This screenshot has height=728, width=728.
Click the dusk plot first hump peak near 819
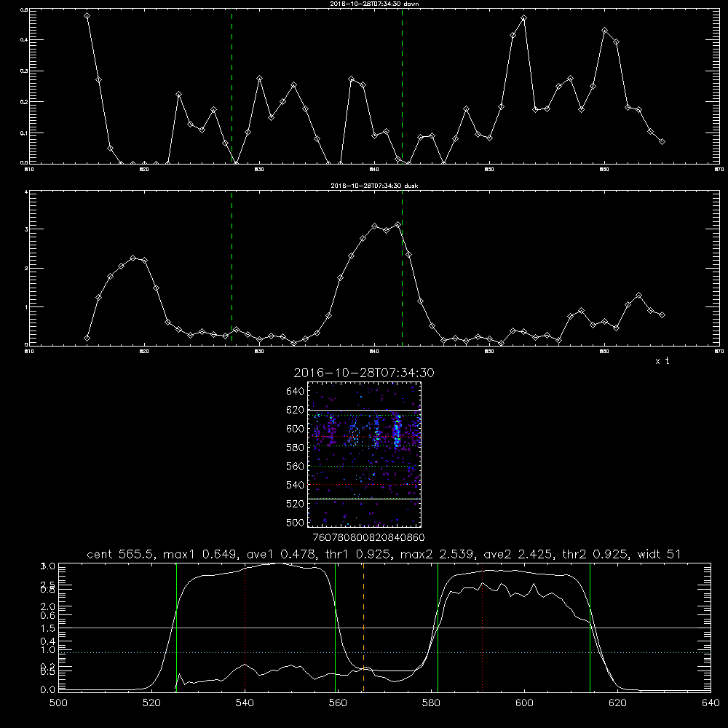click(132, 258)
